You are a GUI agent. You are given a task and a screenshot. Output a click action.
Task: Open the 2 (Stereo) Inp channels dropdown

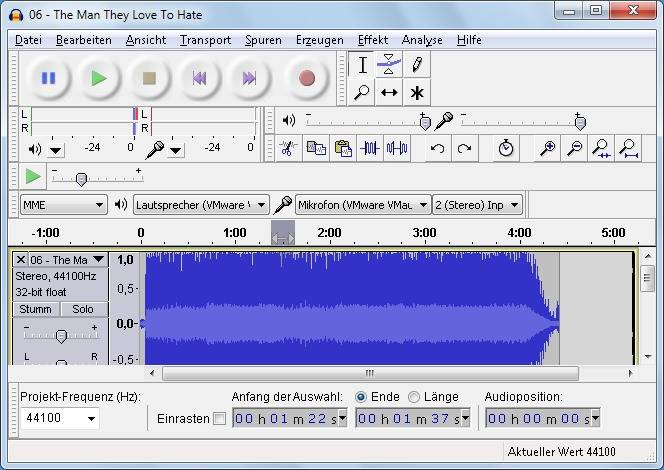477,205
